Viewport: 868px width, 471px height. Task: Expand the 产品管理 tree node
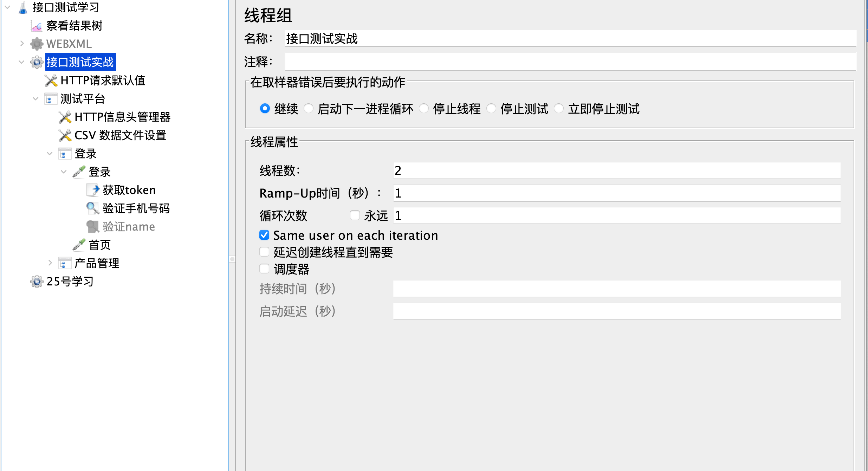coord(50,263)
